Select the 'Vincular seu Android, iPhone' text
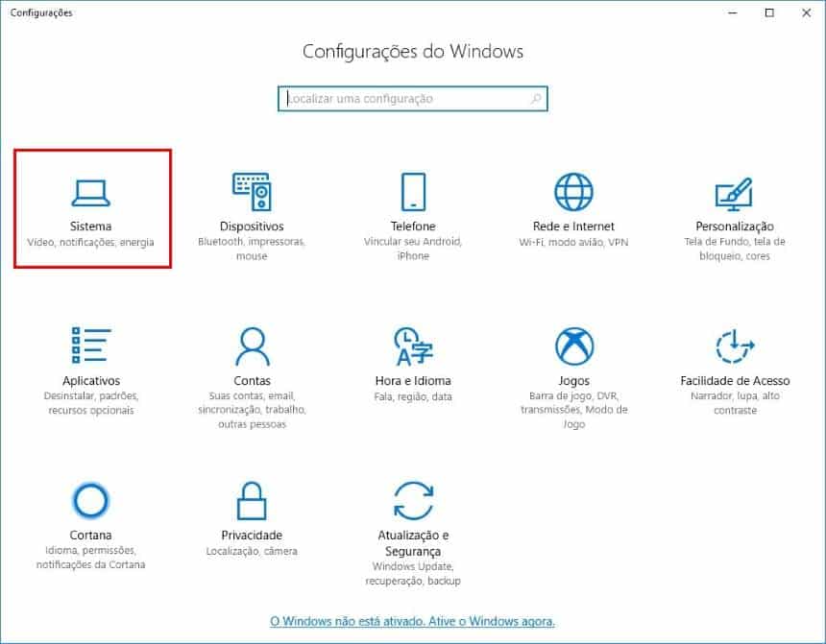This screenshot has height=644, width=826. coord(413,249)
